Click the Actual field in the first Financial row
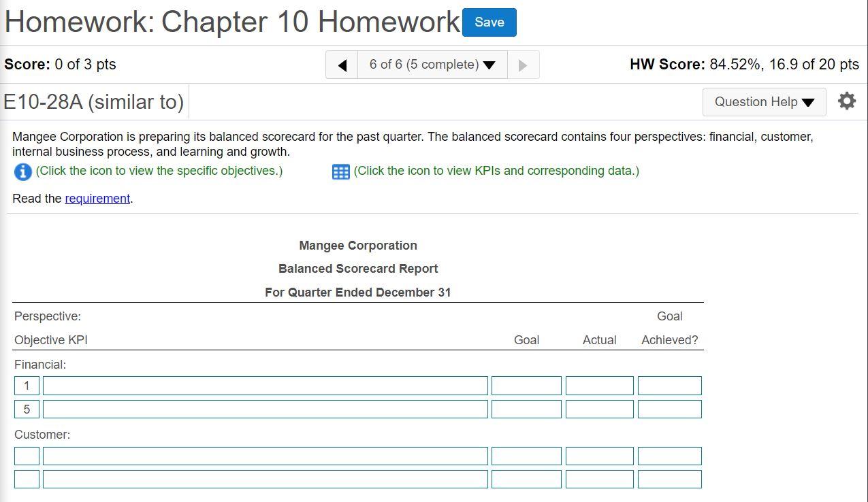This screenshot has width=868, height=502. [599, 385]
